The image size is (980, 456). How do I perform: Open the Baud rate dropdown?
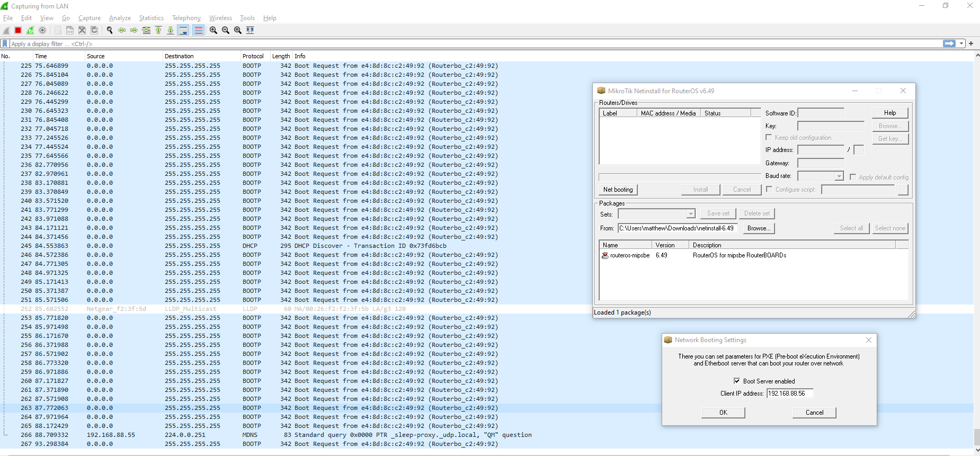tap(839, 176)
